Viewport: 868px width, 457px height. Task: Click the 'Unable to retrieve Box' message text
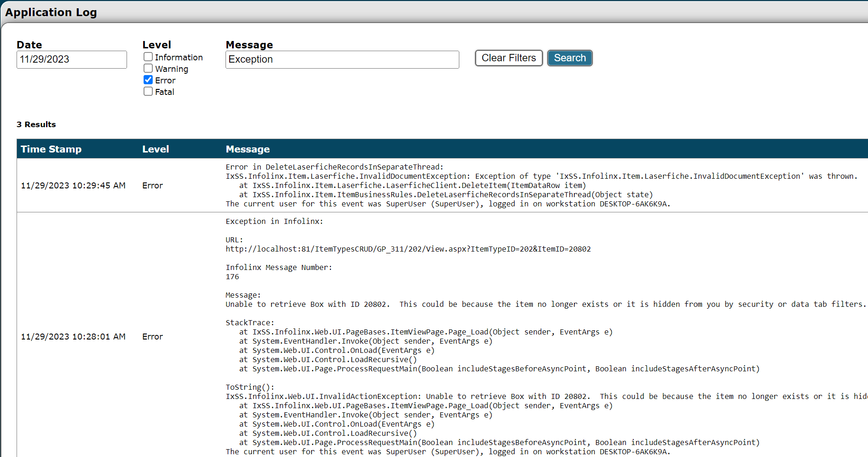307,305
